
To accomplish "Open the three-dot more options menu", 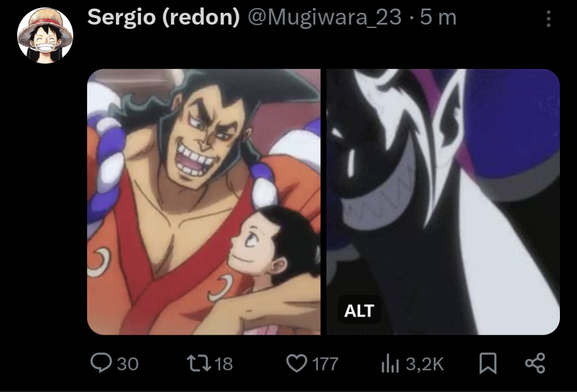I will (548, 18).
